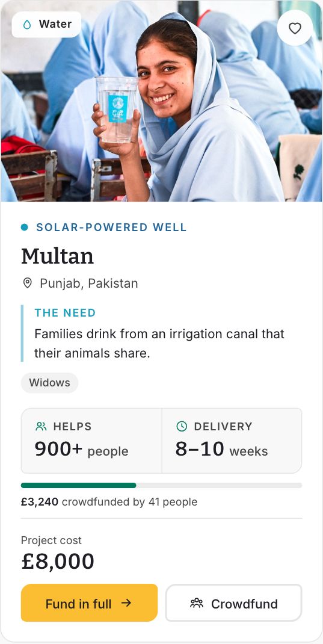Click the people icon beside Helps
This screenshot has height=644, width=323.
(x=41, y=426)
